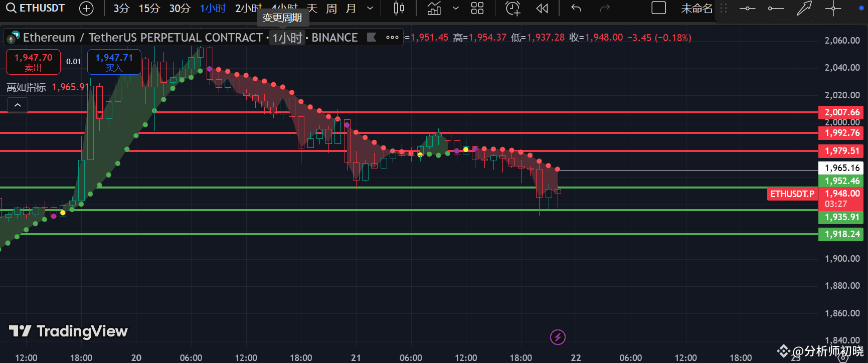Open the indicators menu
The height and width of the screenshot is (363, 868).
point(434,8)
